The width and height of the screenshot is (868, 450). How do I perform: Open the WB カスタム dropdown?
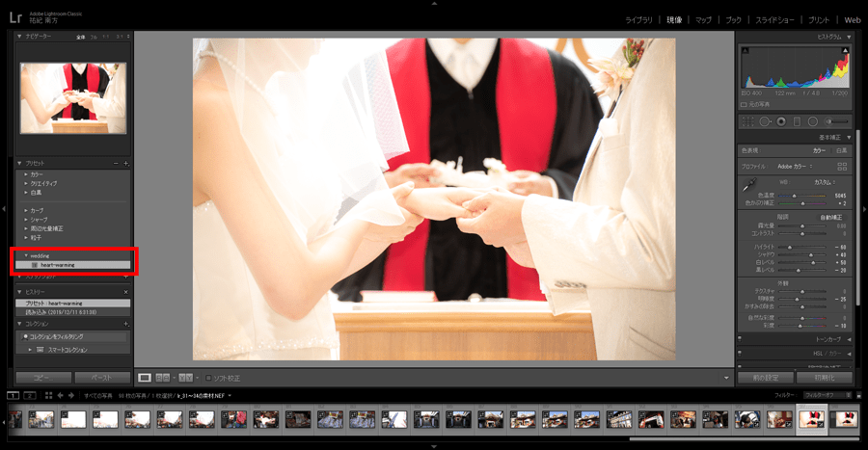[x=825, y=182]
